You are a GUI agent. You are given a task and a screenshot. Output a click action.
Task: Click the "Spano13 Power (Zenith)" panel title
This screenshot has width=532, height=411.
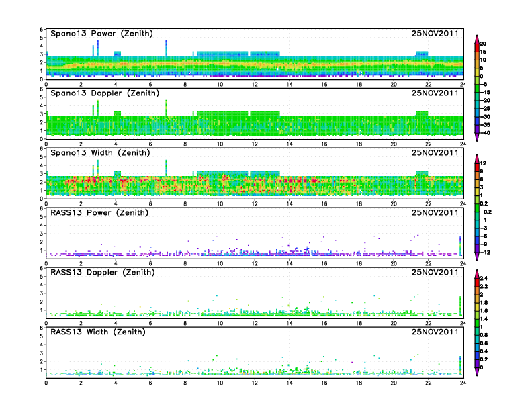tap(101, 34)
